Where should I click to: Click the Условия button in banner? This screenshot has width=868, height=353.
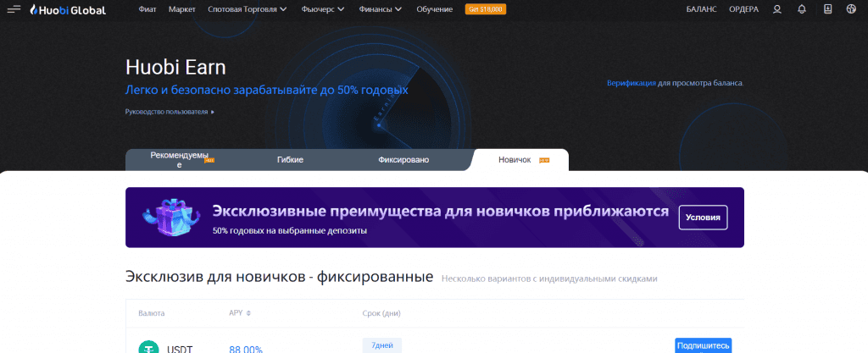click(703, 217)
